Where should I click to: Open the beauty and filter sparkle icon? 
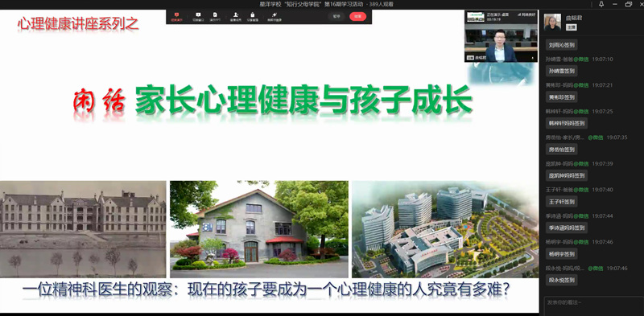pos(274,14)
